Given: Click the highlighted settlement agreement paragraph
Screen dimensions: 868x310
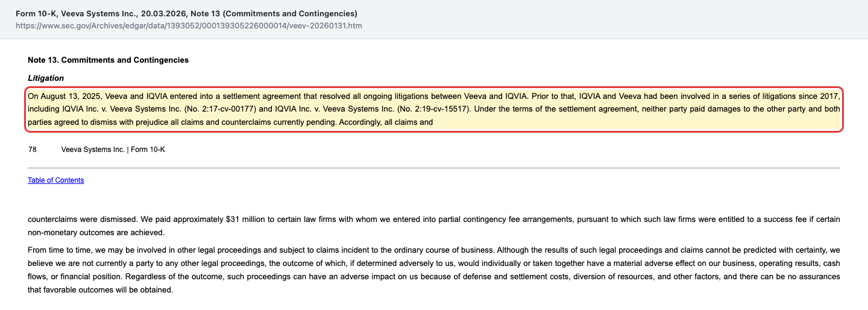Looking at the screenshot, I should 434,109.
